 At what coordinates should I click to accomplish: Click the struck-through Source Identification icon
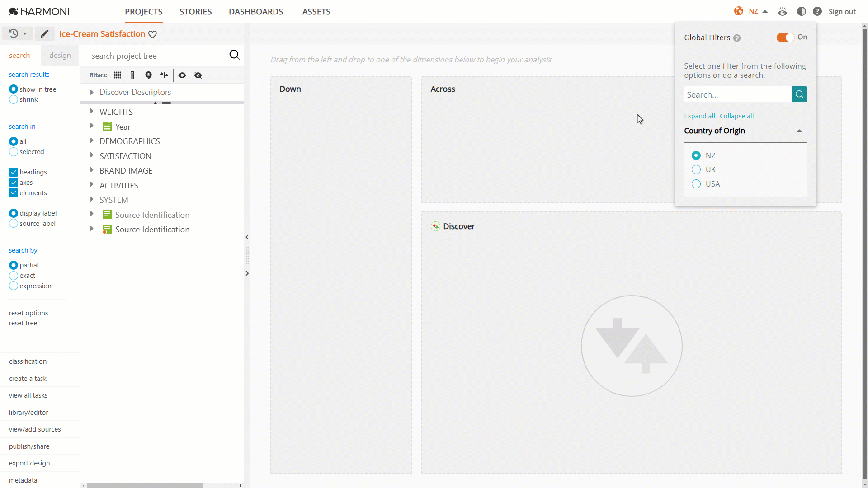[x=107, y=215]
